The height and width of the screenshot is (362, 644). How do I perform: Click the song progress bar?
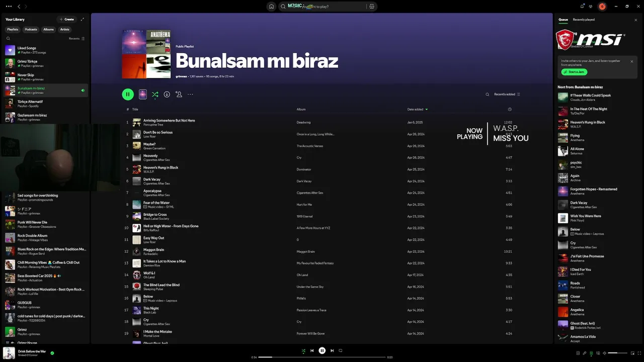click(322, 357)
